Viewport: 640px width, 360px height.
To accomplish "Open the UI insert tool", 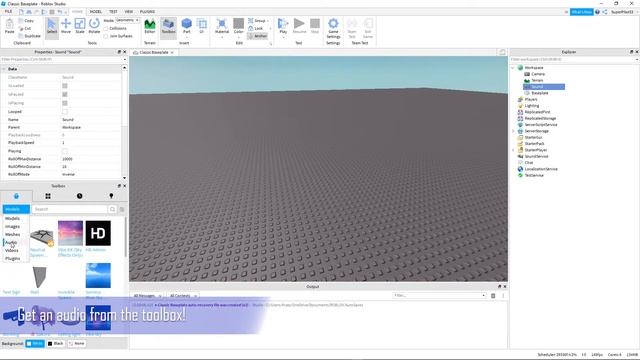I will point(202,27).
